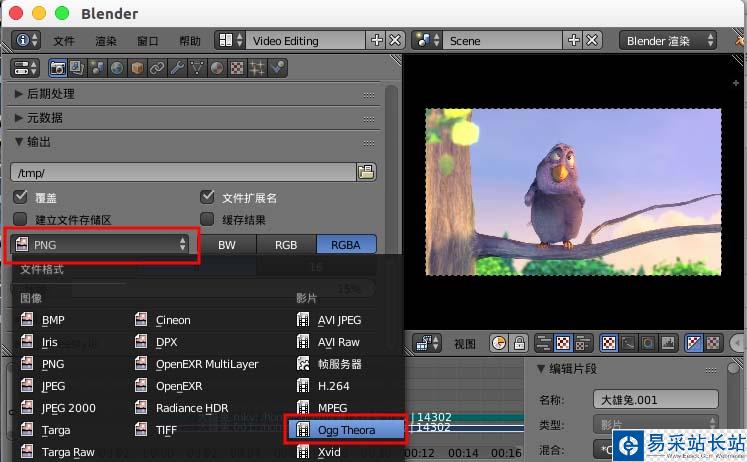Click the /tmp/ output path field
The width and height of the screenshot is (747, 462).
pos(183,172)
